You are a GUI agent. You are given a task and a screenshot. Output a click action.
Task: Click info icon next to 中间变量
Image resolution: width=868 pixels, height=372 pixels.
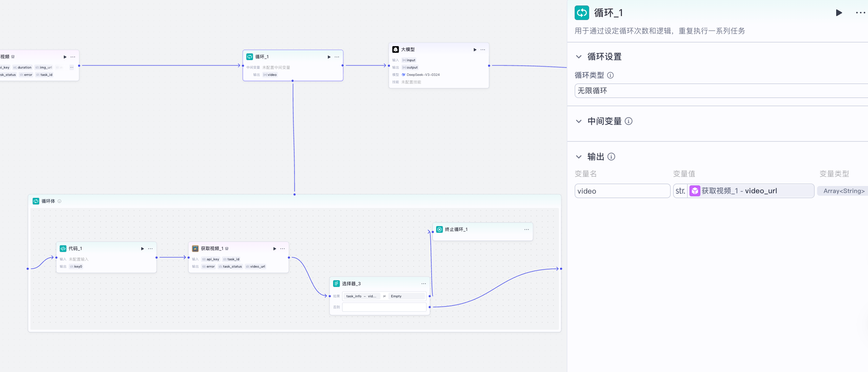pyautogui.click(x=629, y=121)
